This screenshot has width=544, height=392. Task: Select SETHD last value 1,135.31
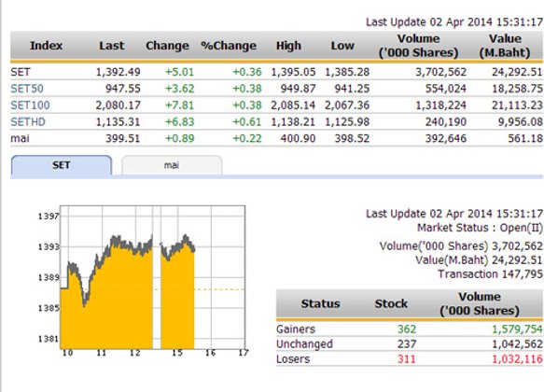point(119,121)
